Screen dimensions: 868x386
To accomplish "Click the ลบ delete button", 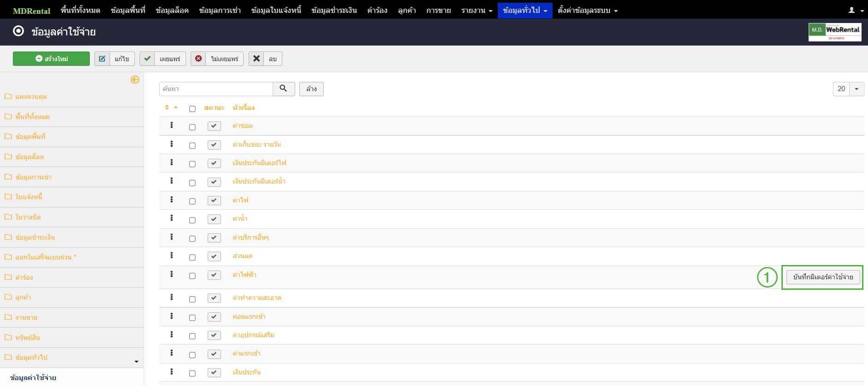I will tap(265, 59).
